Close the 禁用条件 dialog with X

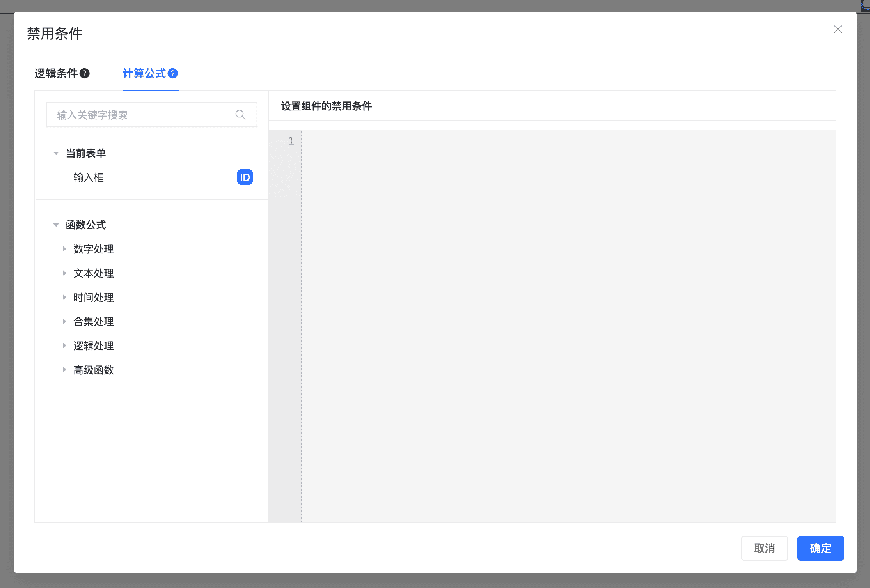(838, 30)
